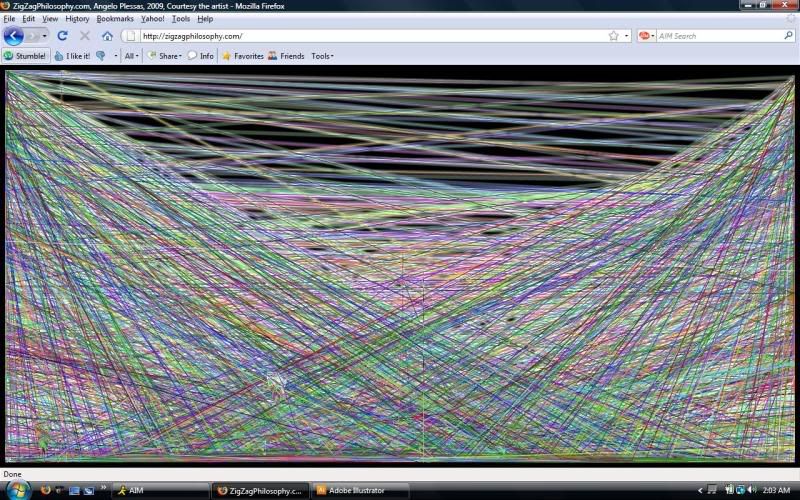Open the StumbleUpon toolbar Tools dropdown

[322, 56]
